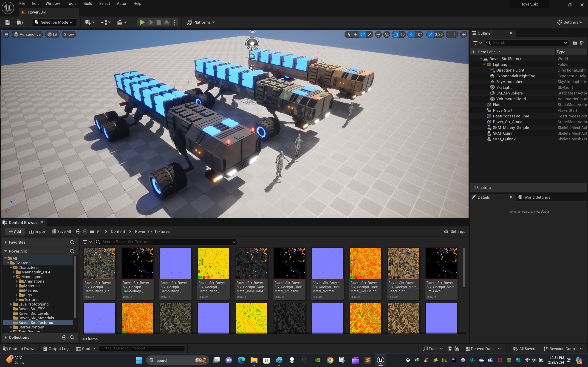This screenshot has height=367, width=588.
Task: Open the Build menu
Action: (x=88, y=4)
